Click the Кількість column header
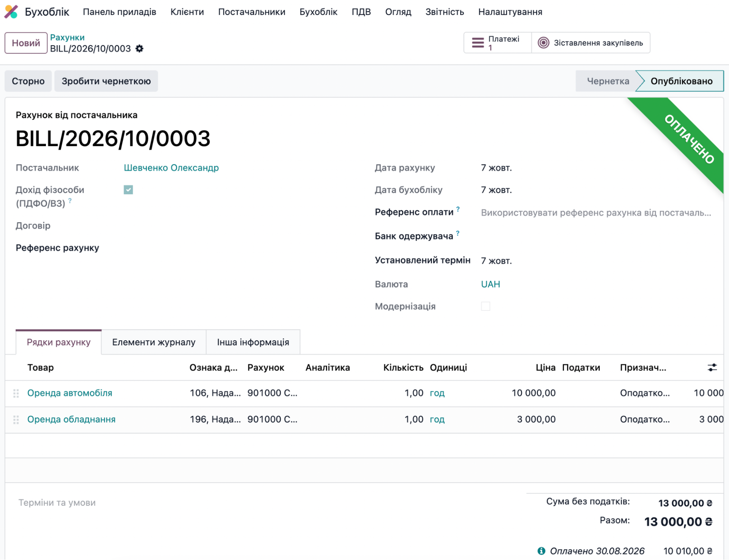 [x=403, y=367]
